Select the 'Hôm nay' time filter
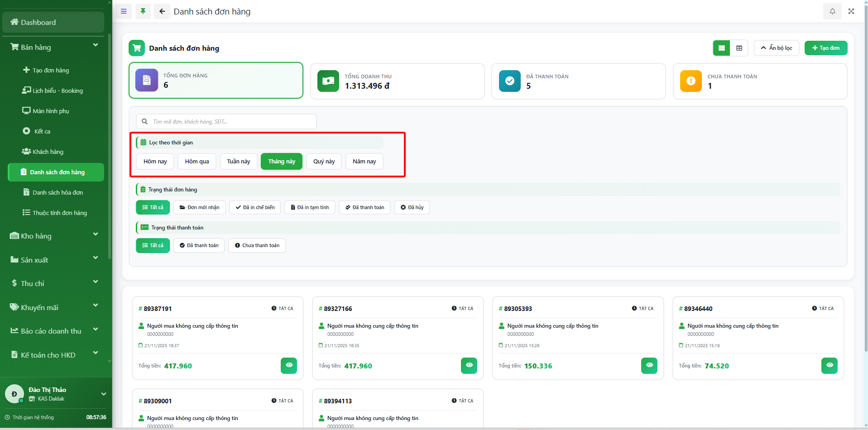 click(x=155, y=162)
